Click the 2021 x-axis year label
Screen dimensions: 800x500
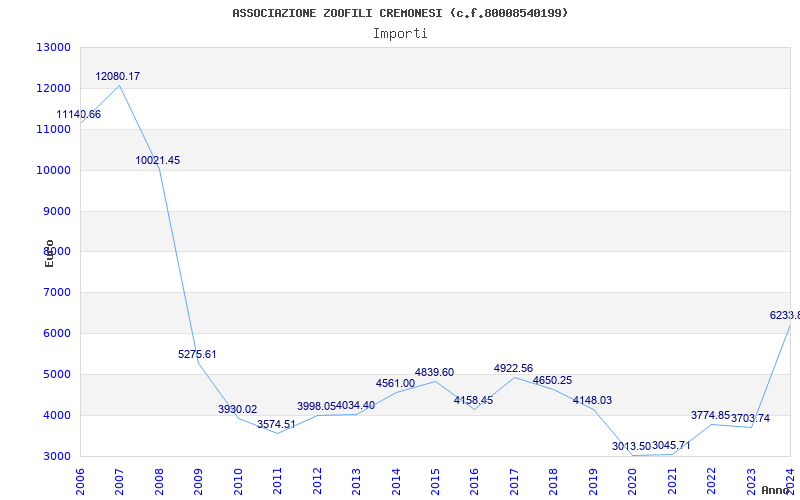pos(672,482)
